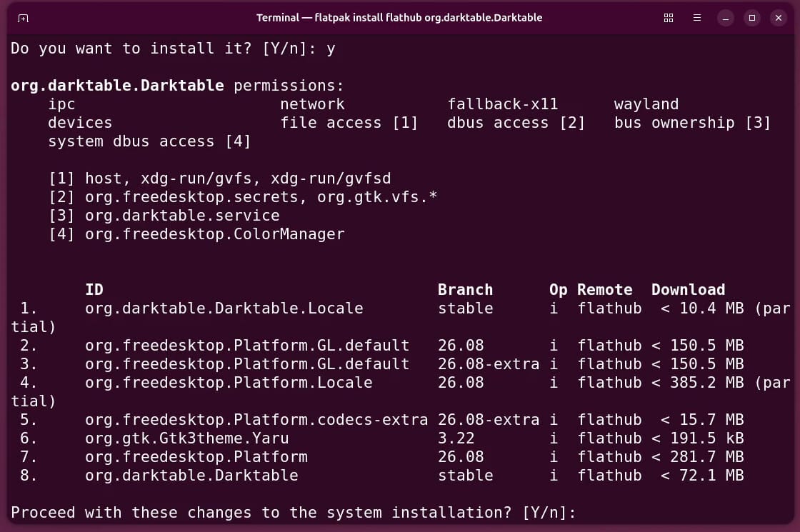Click the 'fallback-x11' permission
The image size is (800, 532).
pos(503,104)
